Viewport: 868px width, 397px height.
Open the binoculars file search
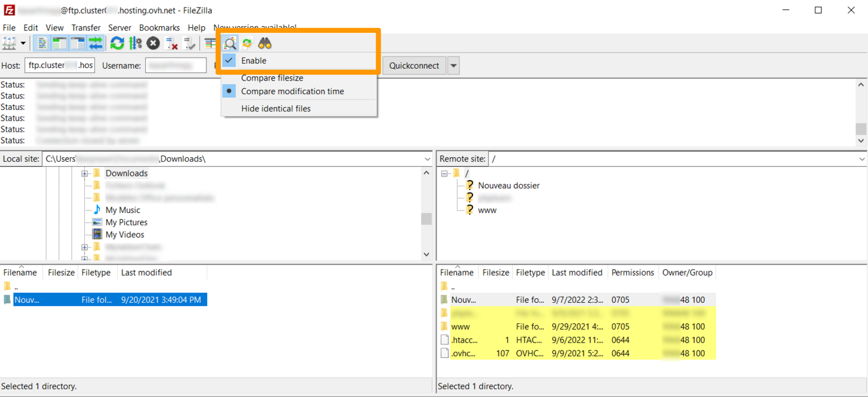pos(265,43)
